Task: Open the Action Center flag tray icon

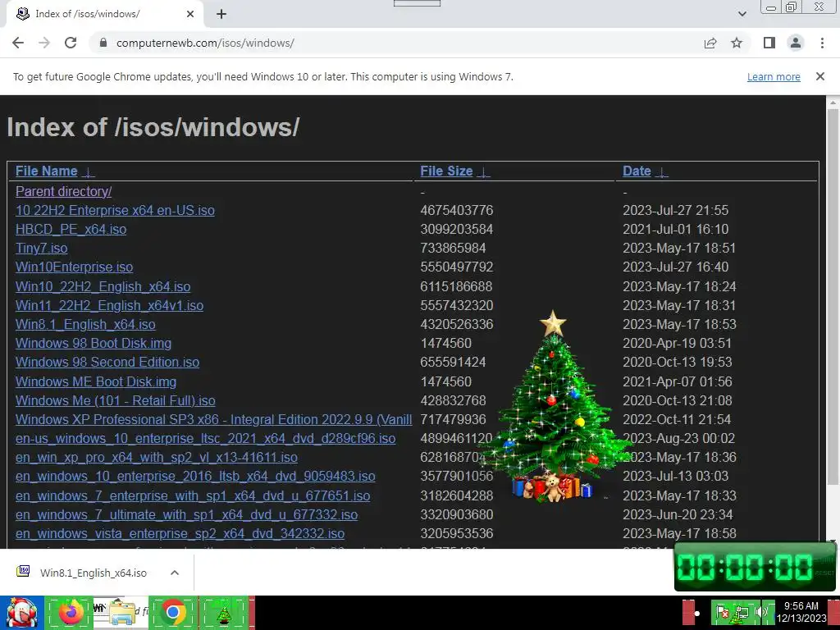Action: click(x=723, y=612)
